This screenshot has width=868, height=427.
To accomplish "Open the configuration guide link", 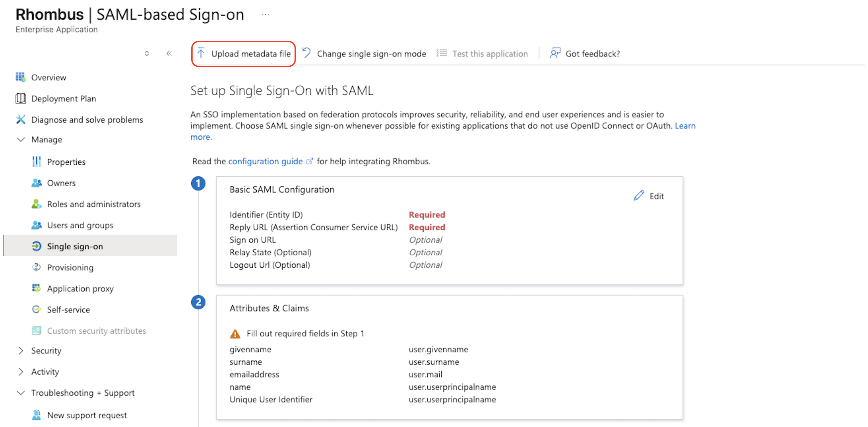I will click(266, 161).
